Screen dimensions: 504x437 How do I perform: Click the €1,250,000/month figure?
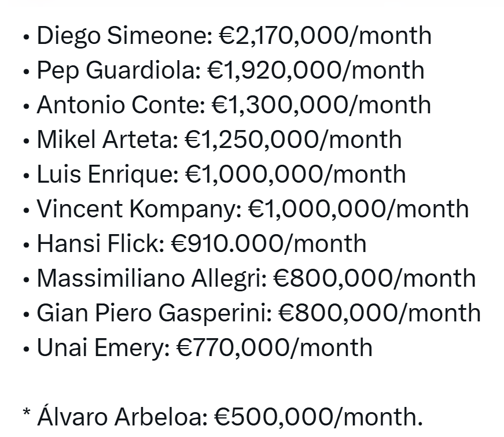[x=293, y=140]
